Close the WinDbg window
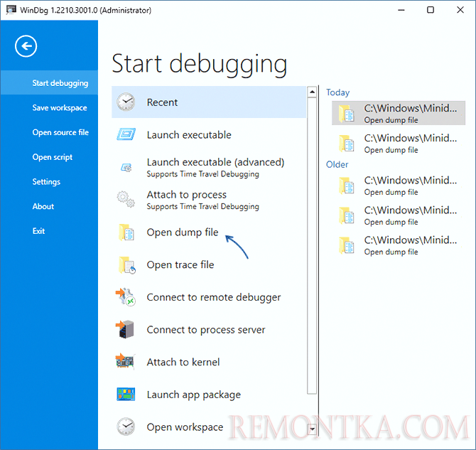The height and width of the screenshot is (450, 476). tap(460, 10)
